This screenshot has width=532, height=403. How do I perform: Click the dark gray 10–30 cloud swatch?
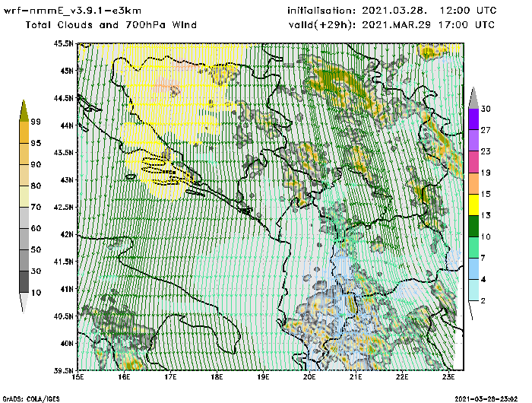(24, 282)
